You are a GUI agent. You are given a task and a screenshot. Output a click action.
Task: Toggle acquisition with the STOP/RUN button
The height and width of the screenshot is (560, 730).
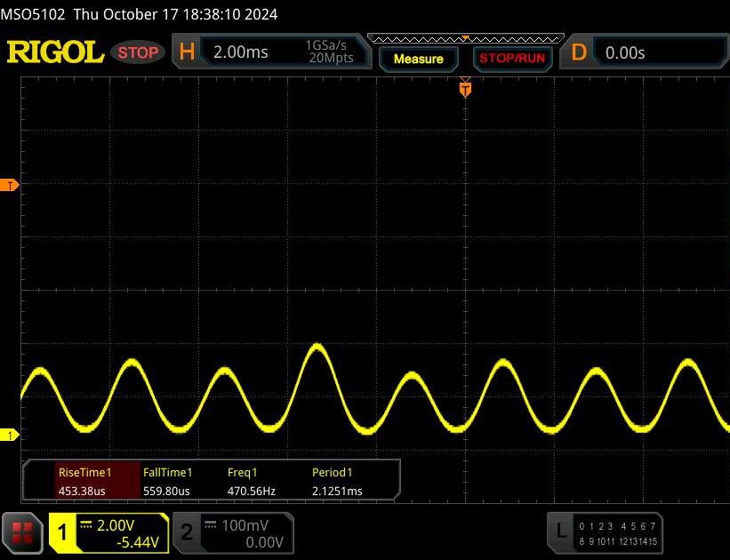511,59
